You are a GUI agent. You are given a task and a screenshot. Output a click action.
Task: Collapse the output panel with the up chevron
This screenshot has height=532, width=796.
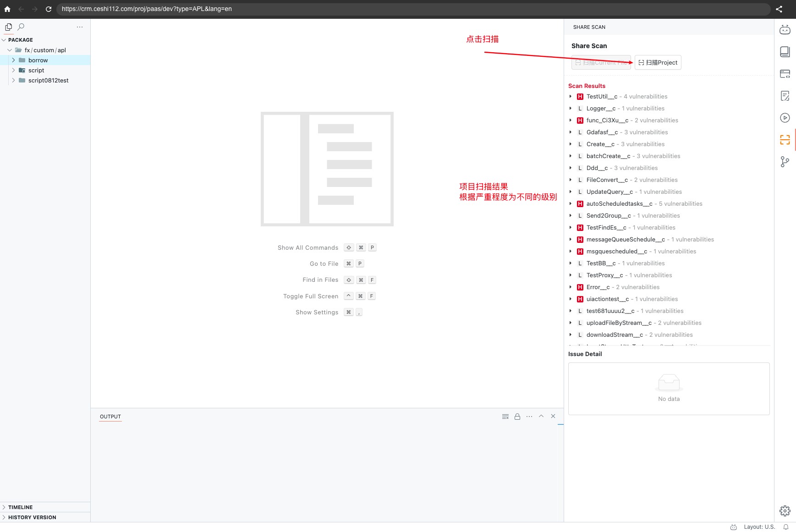541,416
